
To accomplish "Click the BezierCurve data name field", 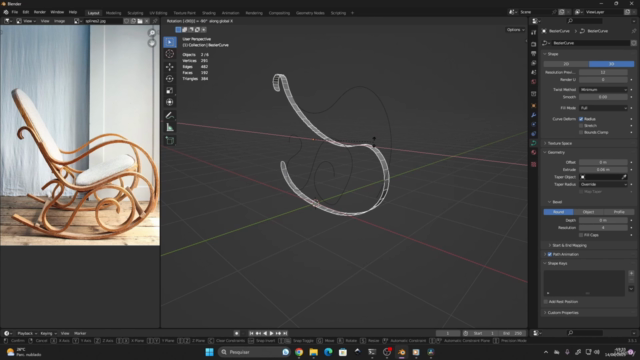I will (590, 43).
